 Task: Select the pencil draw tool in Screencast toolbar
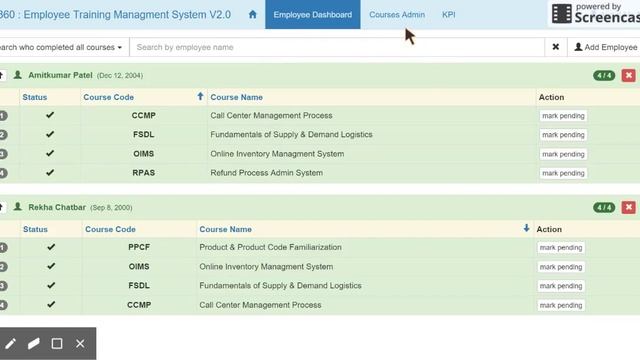[11, 344]
